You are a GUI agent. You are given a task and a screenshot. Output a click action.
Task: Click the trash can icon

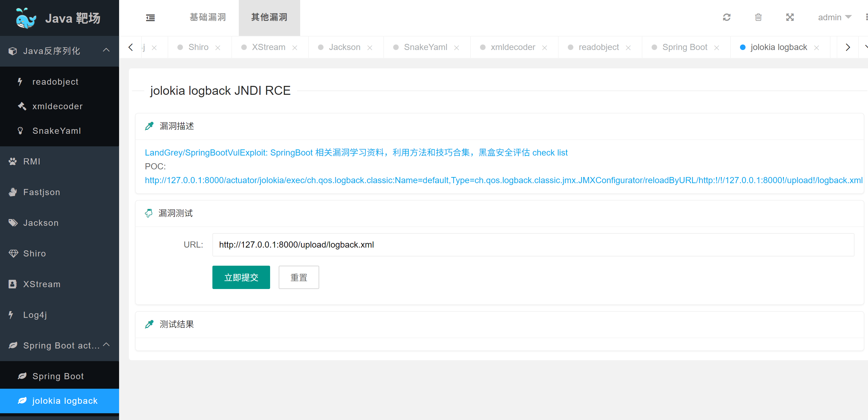(x=758, y=17)
